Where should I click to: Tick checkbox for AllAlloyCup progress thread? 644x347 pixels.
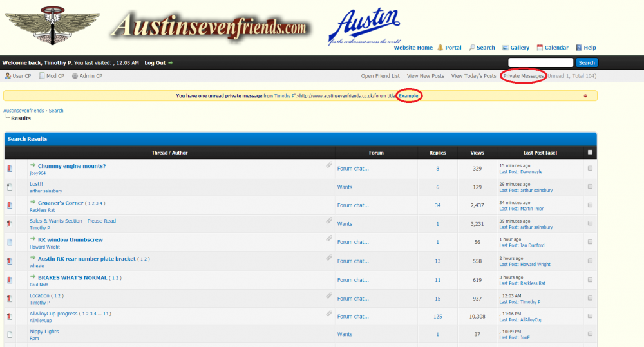click(x=590, y=316)
